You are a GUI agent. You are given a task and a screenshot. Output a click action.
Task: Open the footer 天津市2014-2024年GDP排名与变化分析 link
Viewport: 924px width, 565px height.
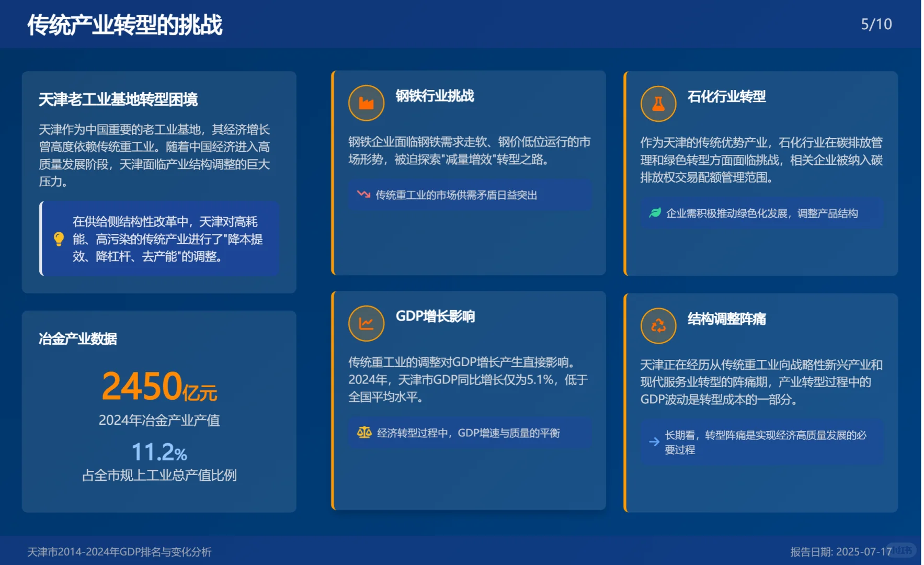pyautogui.click(x=119, y=551)
